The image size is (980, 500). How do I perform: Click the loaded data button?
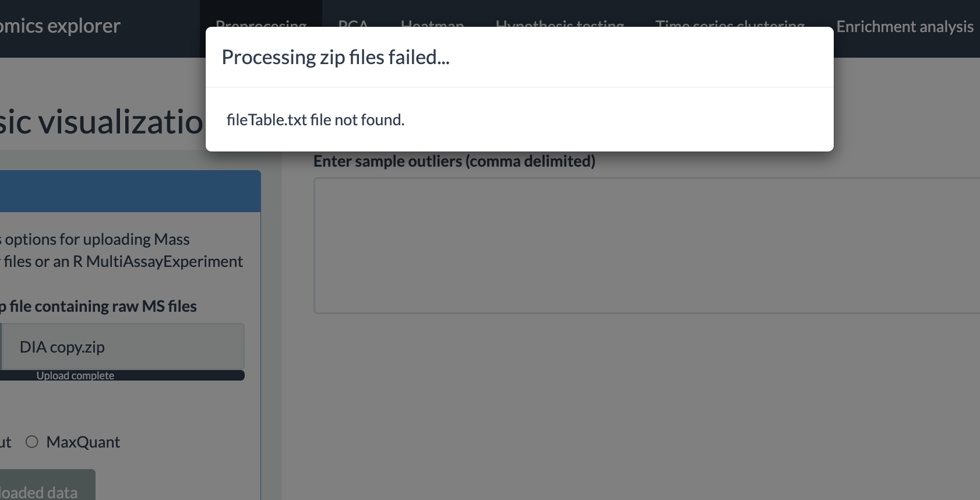point(47,485)
